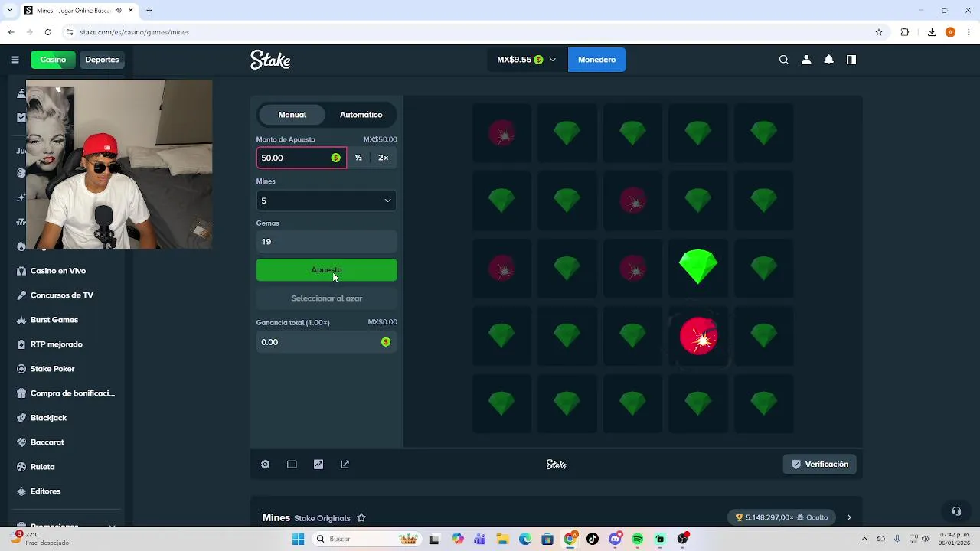Enable theatre mode rectangle icon
This screenshot has width=980, height=551.
[292, 465]
